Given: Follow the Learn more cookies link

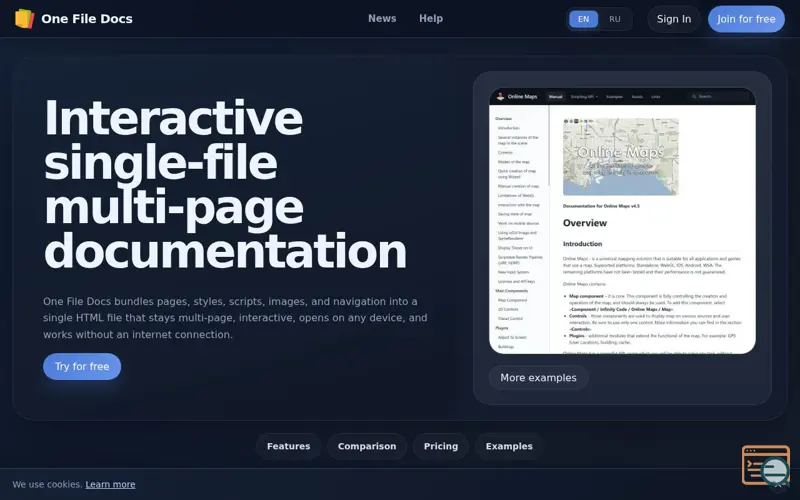Looking at the screenshot, I should point(110,484).
